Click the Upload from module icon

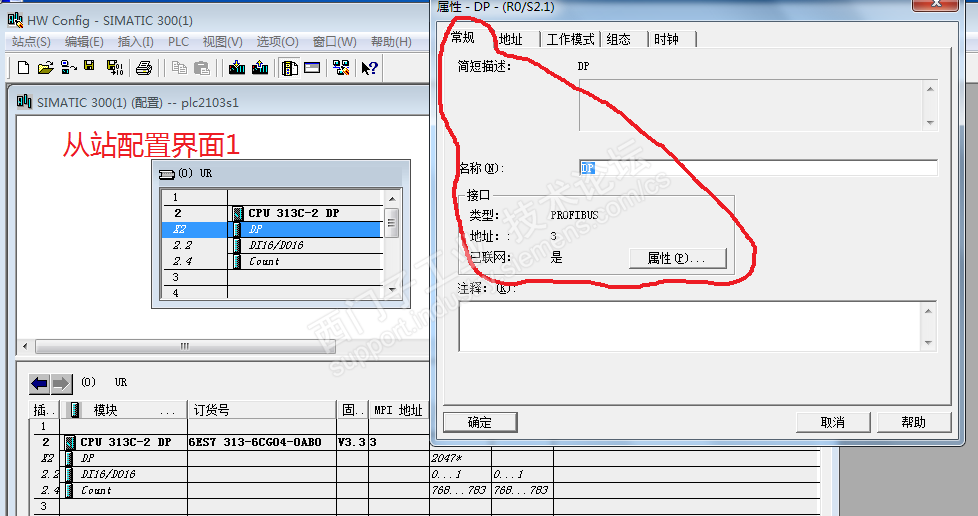coord(260,67)
